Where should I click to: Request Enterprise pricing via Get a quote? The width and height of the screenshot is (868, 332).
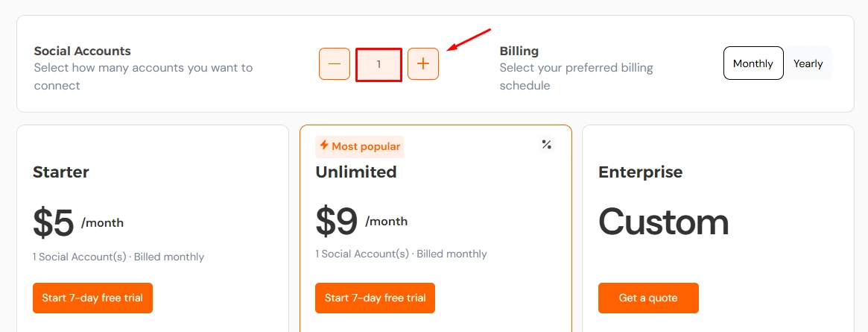[x=648, y=298]
